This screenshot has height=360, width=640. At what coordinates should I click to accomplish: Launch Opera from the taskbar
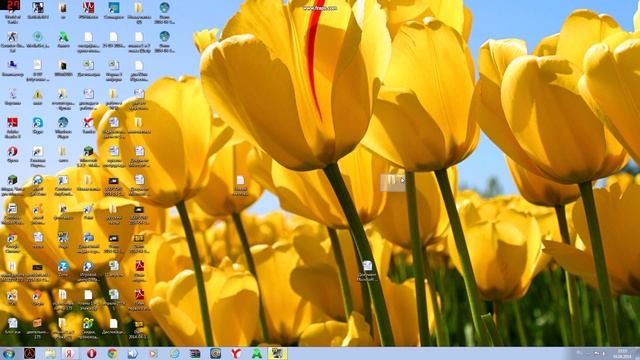pyautogui.click(x=91, y=353)
